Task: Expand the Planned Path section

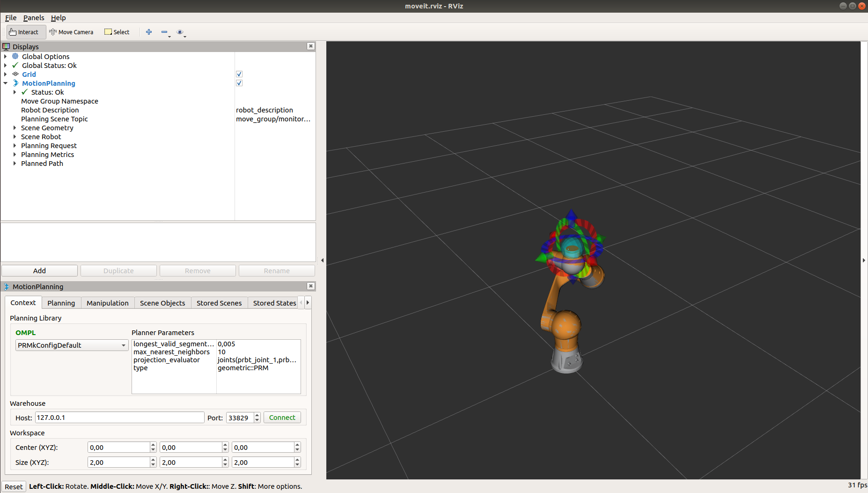Action: coord(15,163)
